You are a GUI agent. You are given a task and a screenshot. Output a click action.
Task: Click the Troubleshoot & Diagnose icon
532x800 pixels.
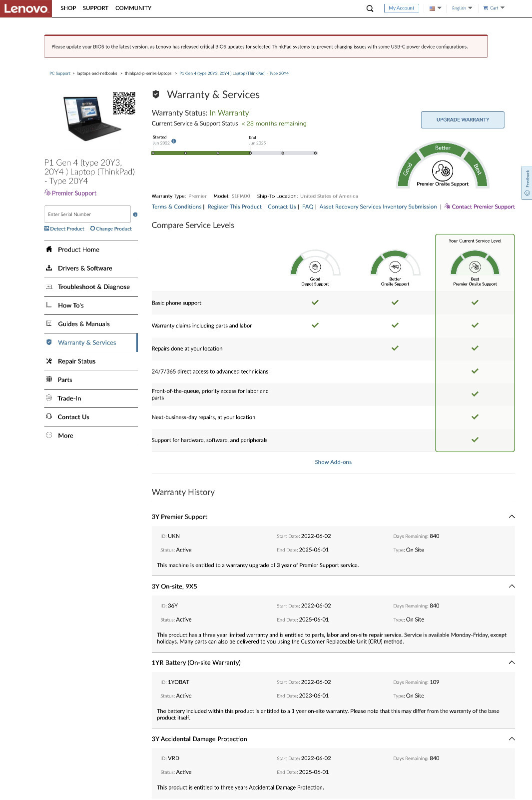tap(49, 286)
